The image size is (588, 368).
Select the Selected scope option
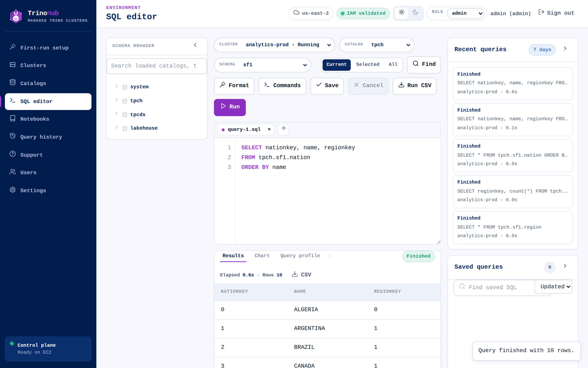[x=367, y=64]
